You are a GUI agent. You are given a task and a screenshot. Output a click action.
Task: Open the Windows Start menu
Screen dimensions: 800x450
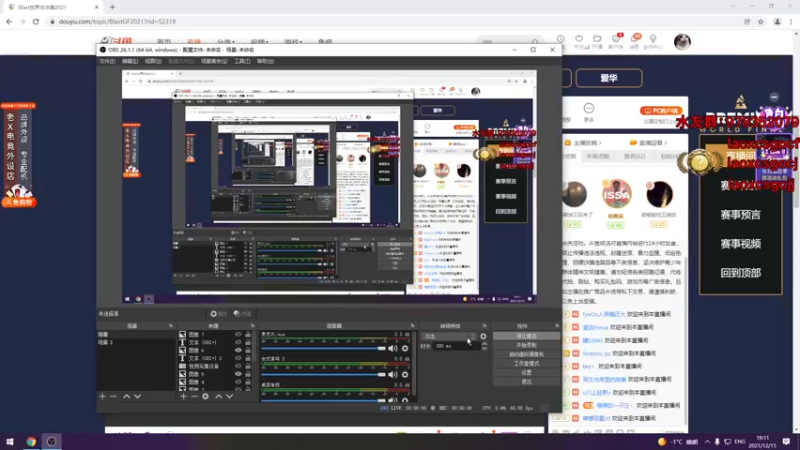pyautogui.click(x=10, y=441)
